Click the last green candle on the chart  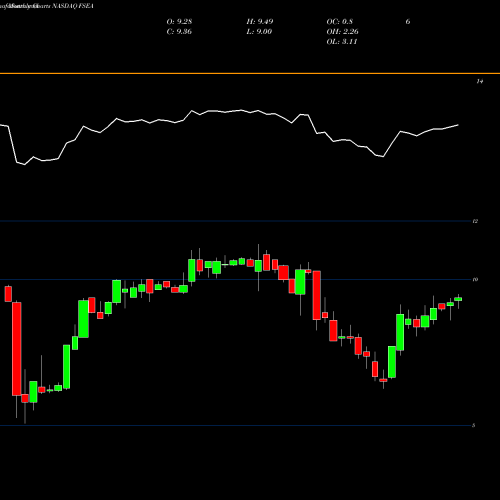[x=458, y=299]
